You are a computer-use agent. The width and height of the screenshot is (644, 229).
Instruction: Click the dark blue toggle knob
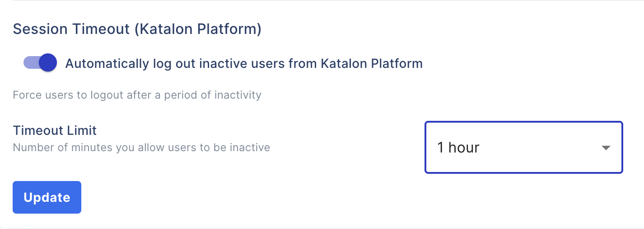48,63
